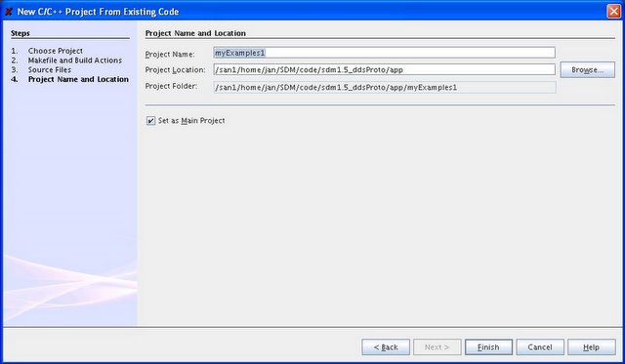Click the Project Location: label

175,70
